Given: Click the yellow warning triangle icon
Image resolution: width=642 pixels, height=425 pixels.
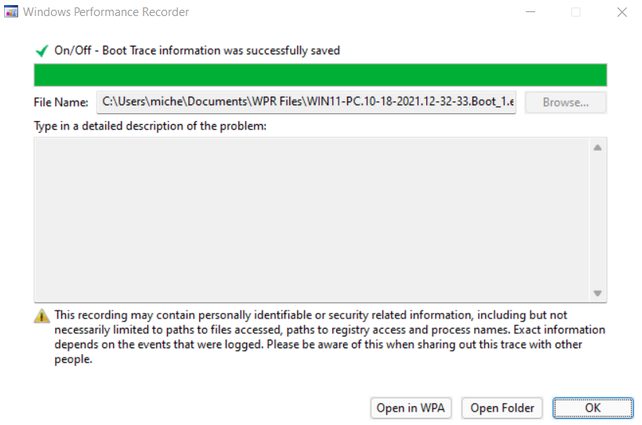Looking at the screenshot, I should (x=42, y=316).
